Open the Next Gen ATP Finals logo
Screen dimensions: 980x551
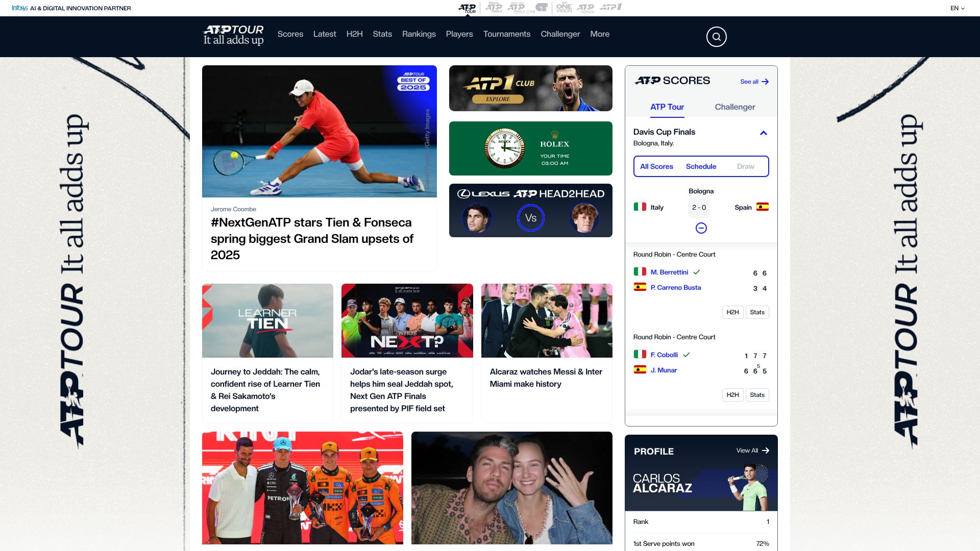coord(517,8)
